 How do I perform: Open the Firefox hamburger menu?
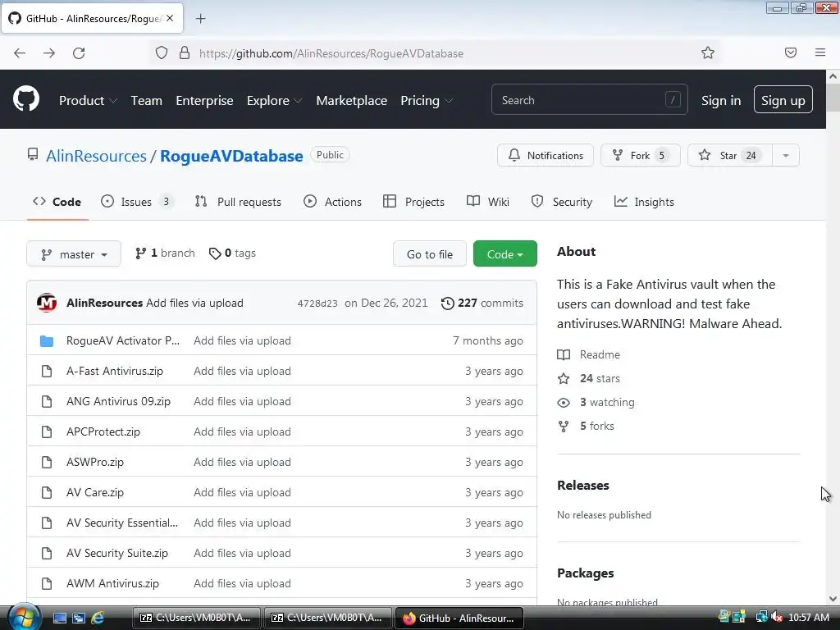(x=820, y=52)
